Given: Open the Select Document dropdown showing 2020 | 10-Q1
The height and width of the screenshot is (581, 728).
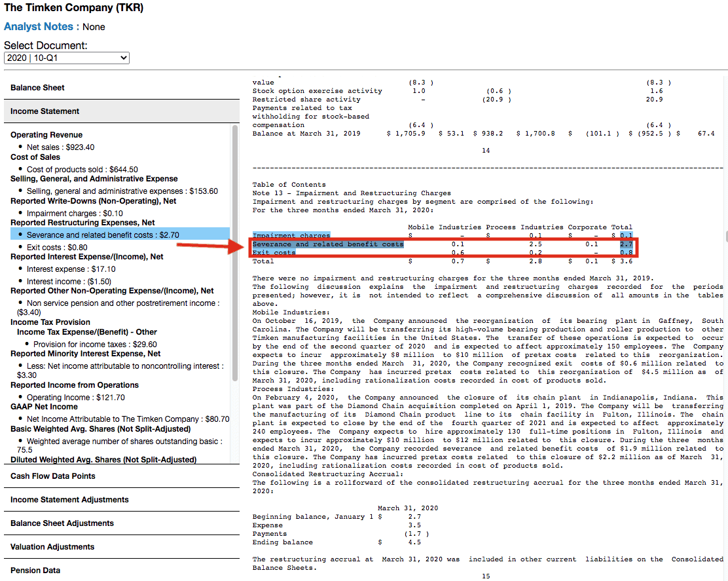Looking at the screenshot, I should (66, 58).
